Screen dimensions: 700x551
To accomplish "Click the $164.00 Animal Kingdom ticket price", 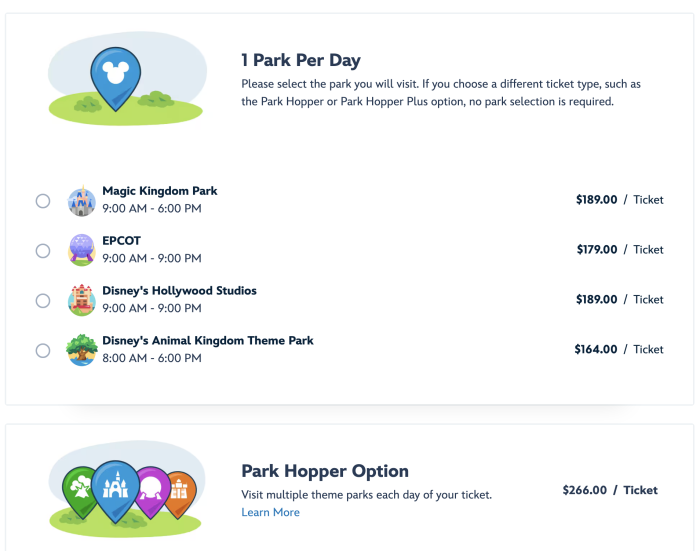I will click(596, 350).
